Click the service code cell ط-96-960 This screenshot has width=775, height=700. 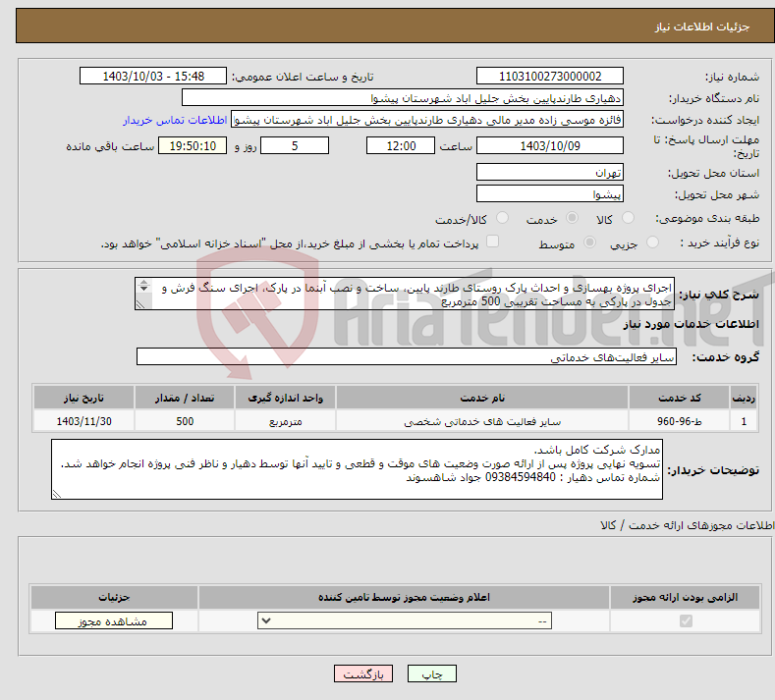tap(680, 421)
